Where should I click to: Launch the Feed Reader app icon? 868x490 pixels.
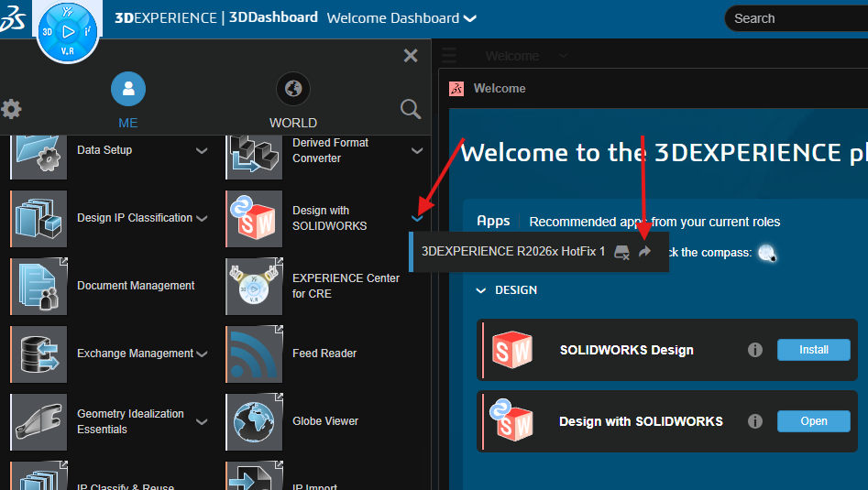click(x=254, y=354)
